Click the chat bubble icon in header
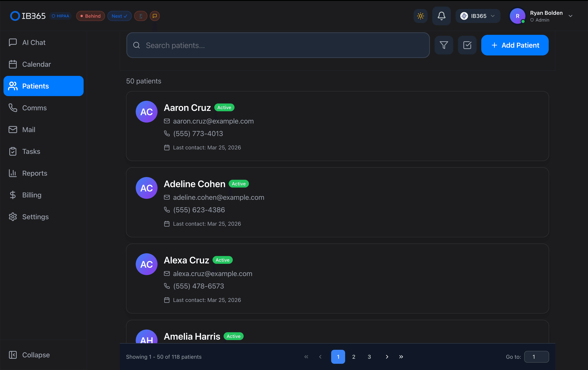 click(155, 16)
